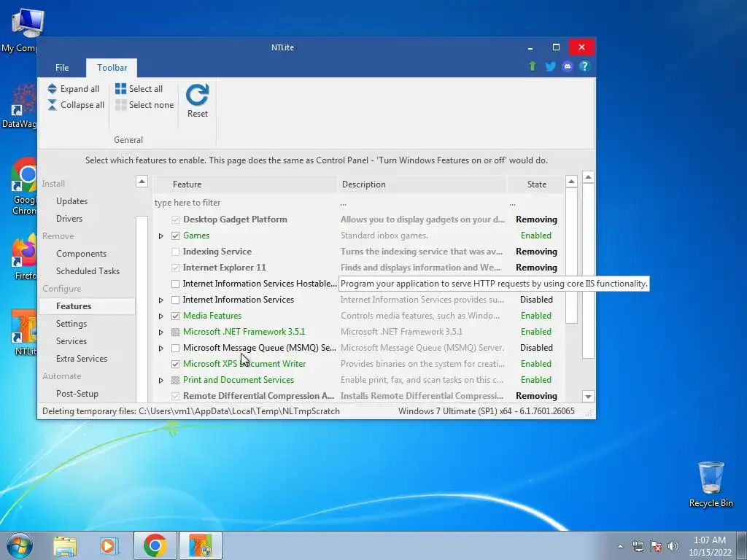Expand Microsoft .NET Framework 3.5.1 node
Viewport: 747px width, 560px height.
tap(161, 332)
